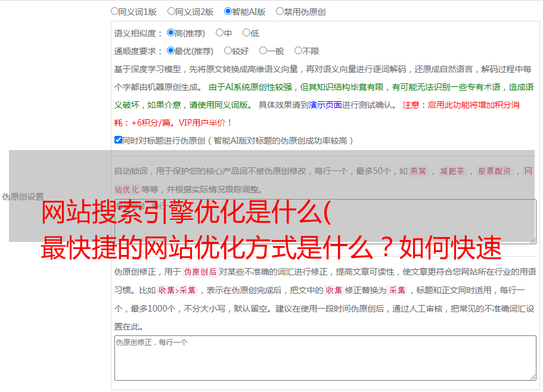The height and width of the screenshot is (392, 543).
Task: Click the 收集>采集 example tag
Action: tap(177, 290)
